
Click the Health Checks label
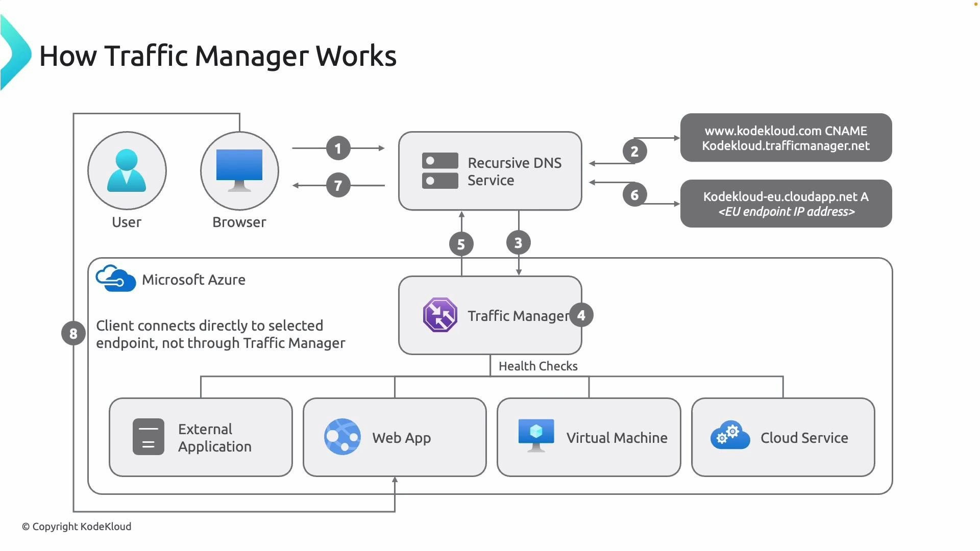point(537,366)
